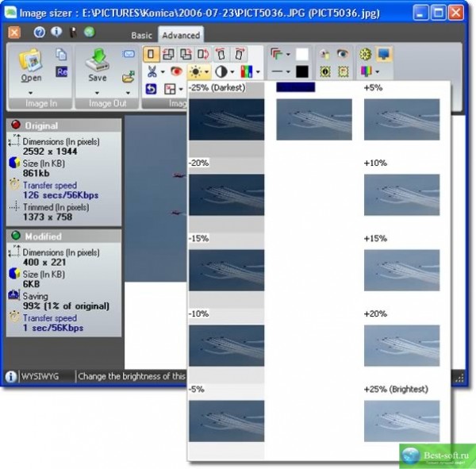
Task: Select the -10% brightness thumbnail
Action: tap(226, 346)
